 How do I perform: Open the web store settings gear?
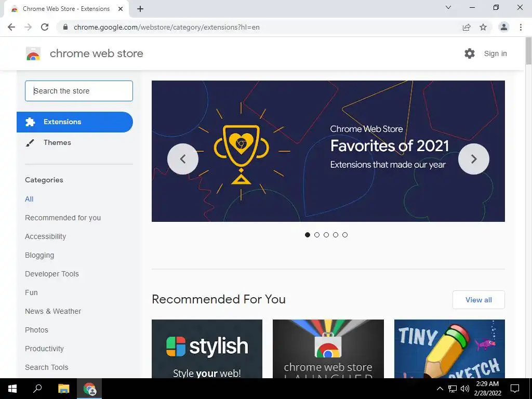point(470,54)
